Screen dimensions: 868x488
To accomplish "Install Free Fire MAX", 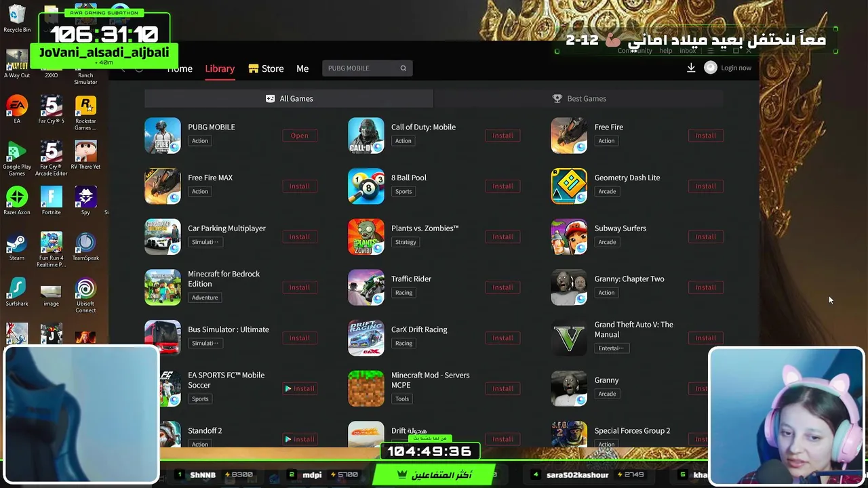I will [x=300, y=186].
